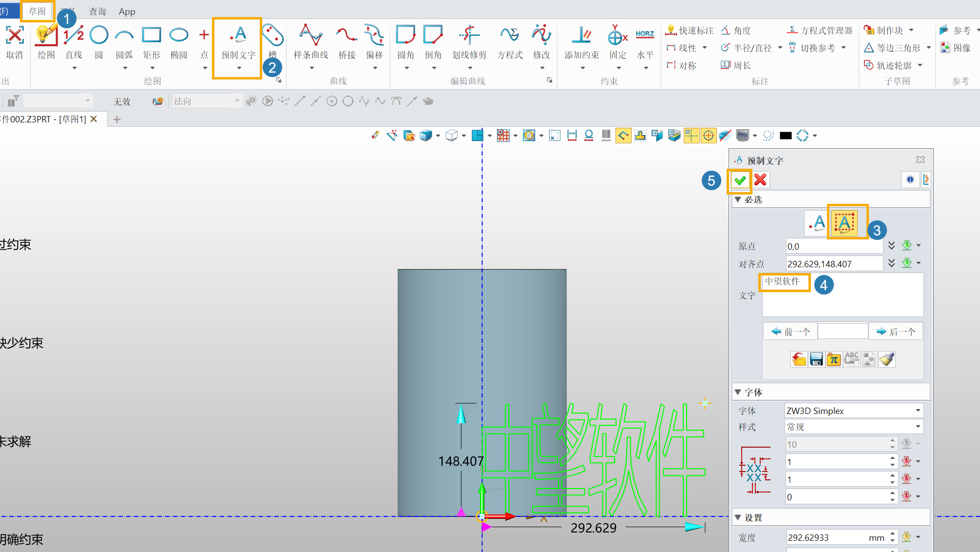Open text from file folder icon
This screenshot has width=980, height=552.
(x=799, y=359)
